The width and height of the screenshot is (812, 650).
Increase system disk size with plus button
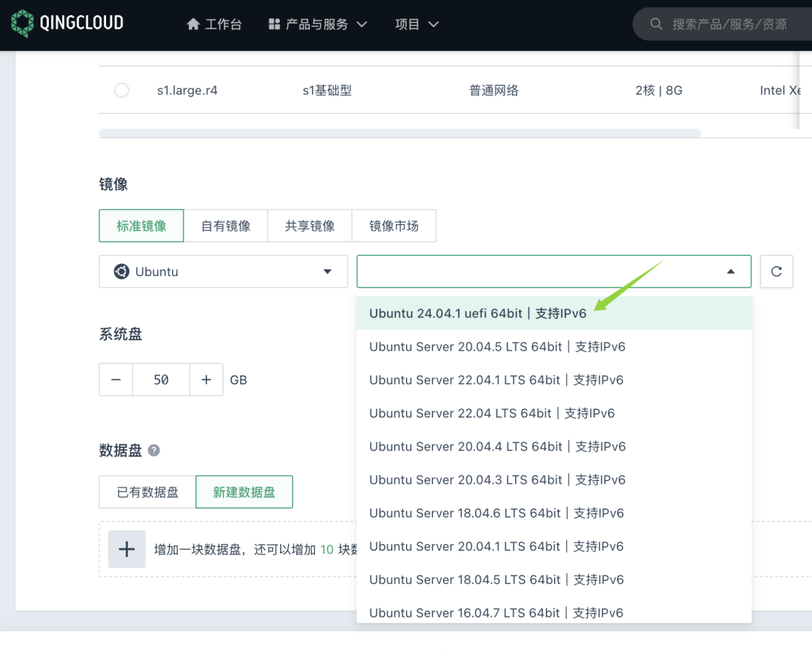206,380
